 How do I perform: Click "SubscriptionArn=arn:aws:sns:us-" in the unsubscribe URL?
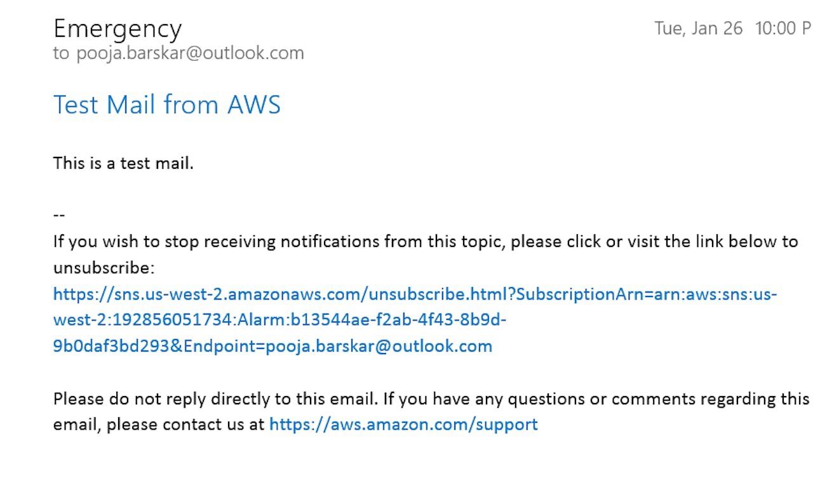[643, 295]
